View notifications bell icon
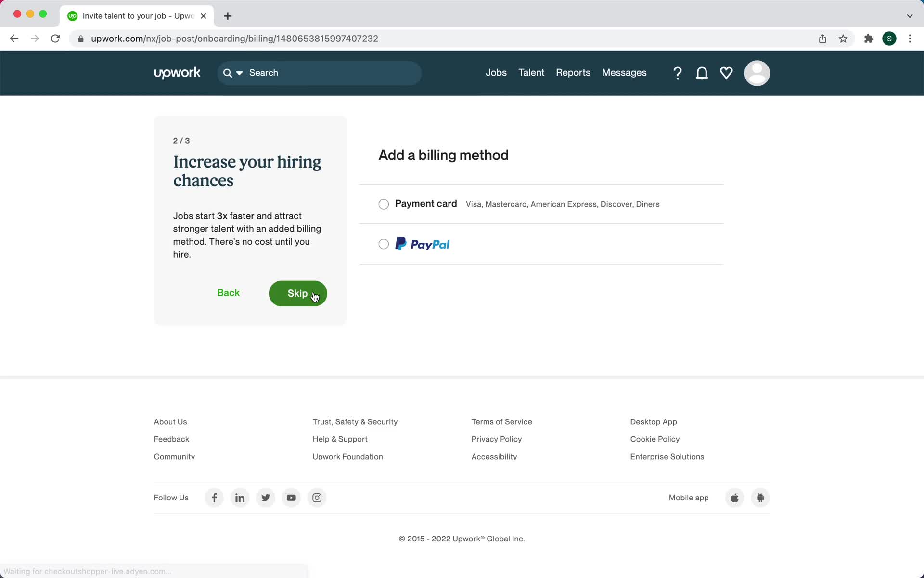The height and width of the screenshot is (578, 924). click(702, 73)
